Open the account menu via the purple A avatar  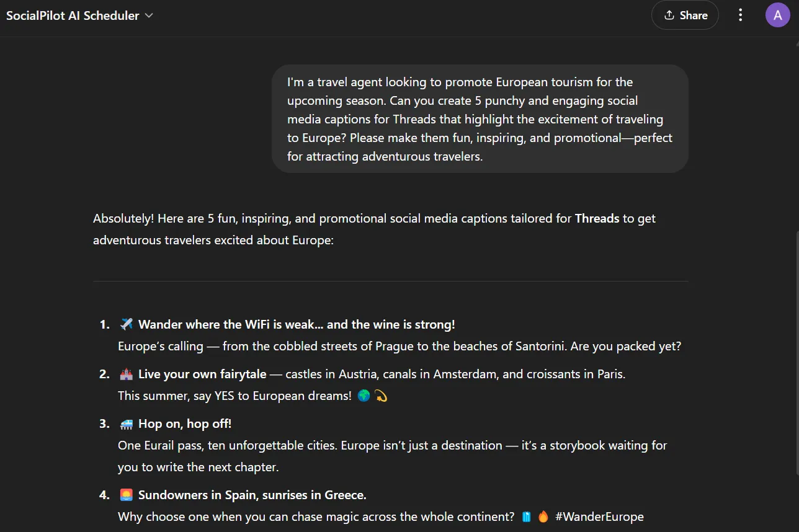click(777, 15)
